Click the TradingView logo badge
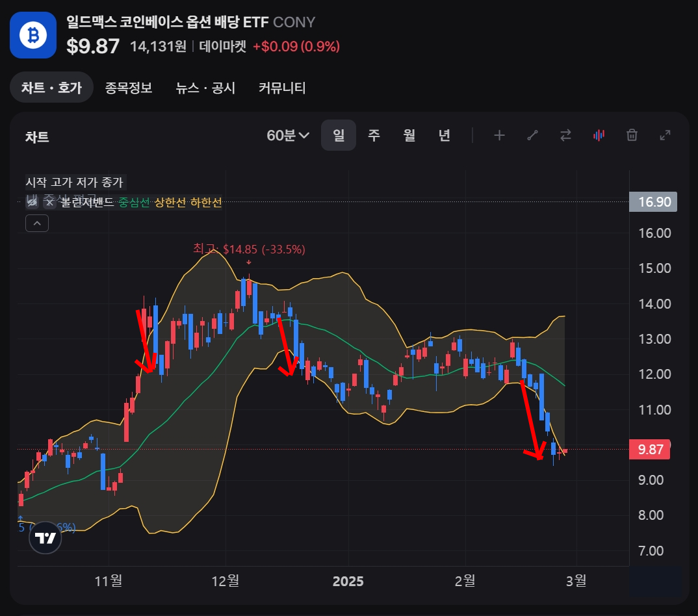The height and width of the screenshot is (616, 698). click(45, 537)
